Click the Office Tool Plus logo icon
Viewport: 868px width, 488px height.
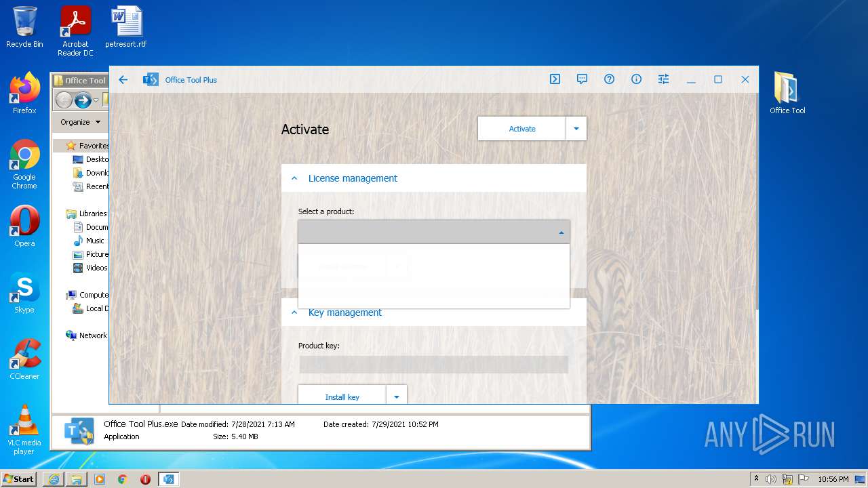(151, 79)
